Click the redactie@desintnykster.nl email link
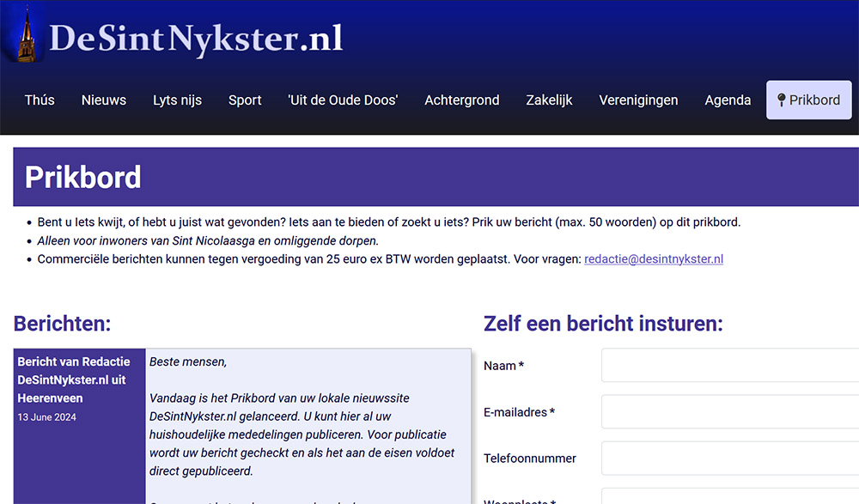The width and height of the screenshot is (859, 504). point(654,259)
